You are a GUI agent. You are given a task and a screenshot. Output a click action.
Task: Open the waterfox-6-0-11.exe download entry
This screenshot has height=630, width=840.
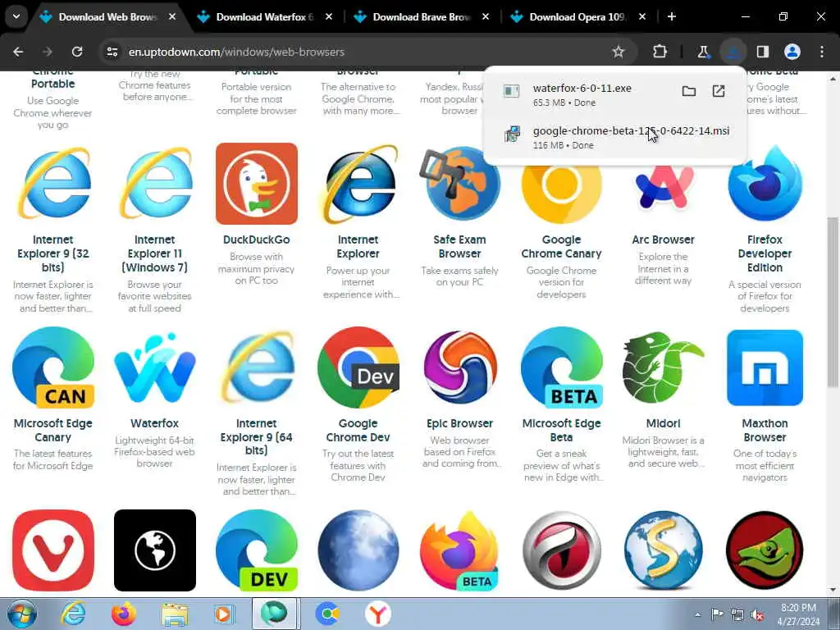[x=615, y=94]
